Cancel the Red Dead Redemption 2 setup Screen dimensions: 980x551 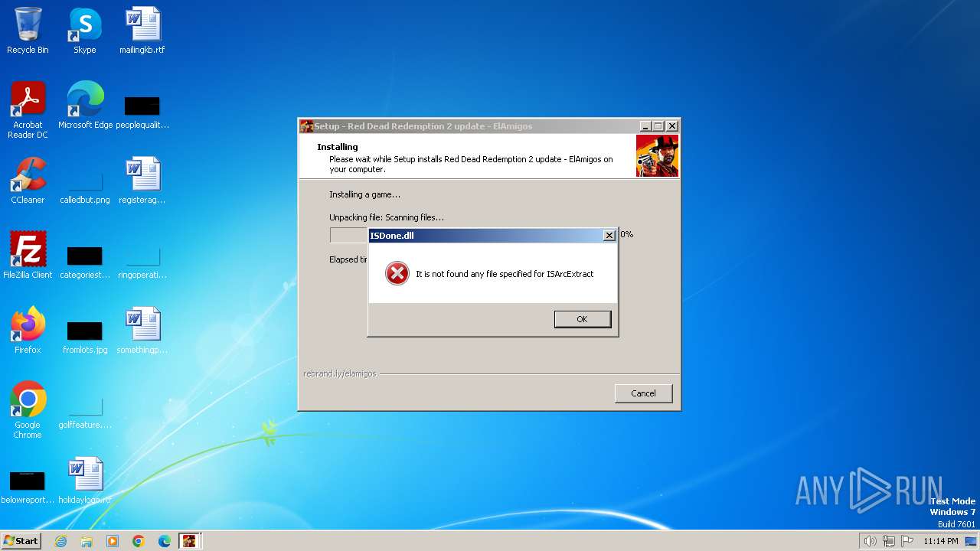tap(643, 393)
